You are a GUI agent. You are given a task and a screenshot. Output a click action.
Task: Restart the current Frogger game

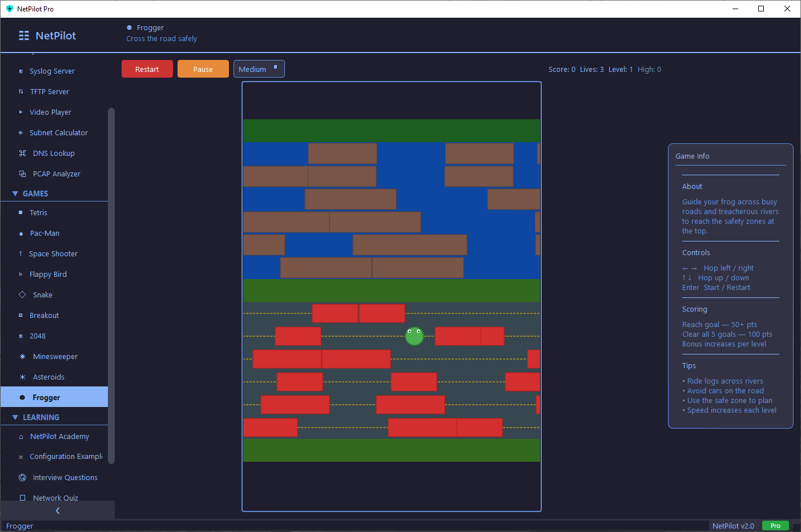[147, 68]
